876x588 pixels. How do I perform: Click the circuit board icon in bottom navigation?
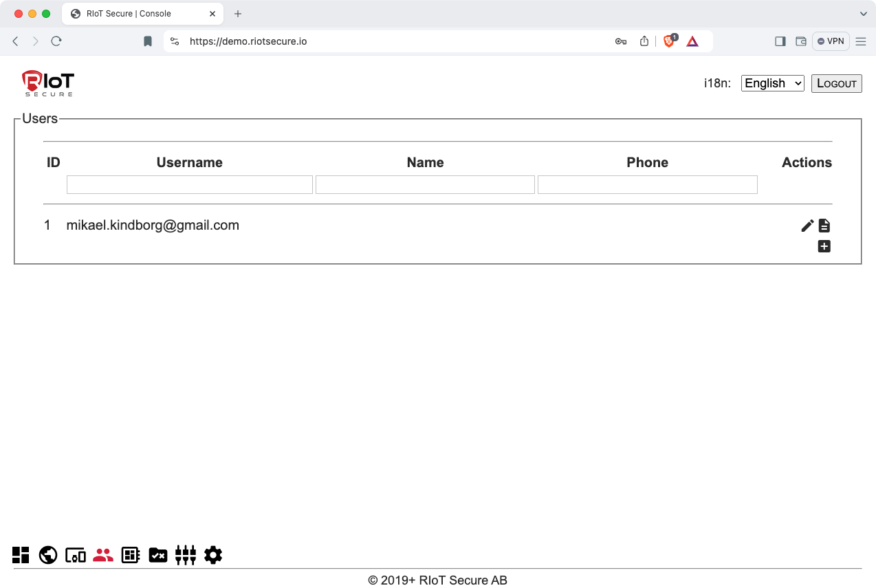[x=131, y=555]
